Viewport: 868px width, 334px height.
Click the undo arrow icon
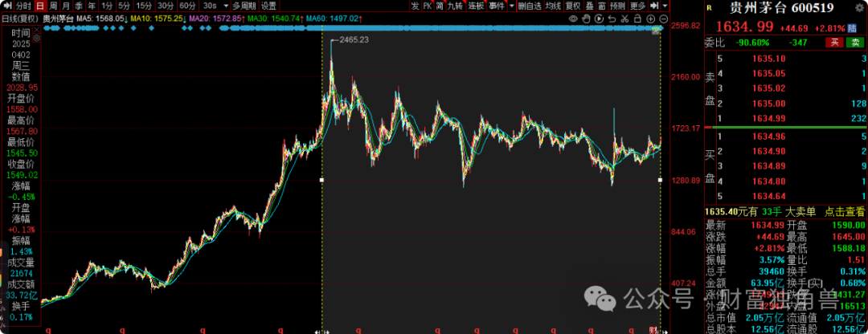612,18
